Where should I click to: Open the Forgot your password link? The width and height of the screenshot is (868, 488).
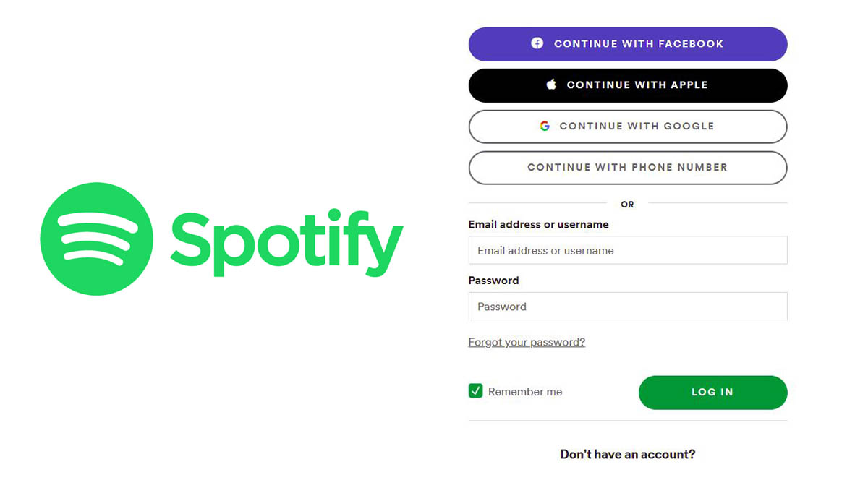click(527, 342)
